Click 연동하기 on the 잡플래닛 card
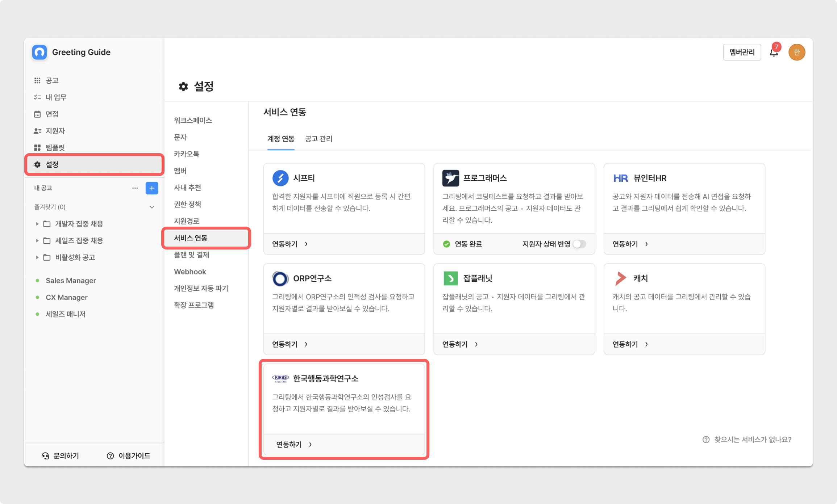The image size is (837, 504). pos(459,344)
